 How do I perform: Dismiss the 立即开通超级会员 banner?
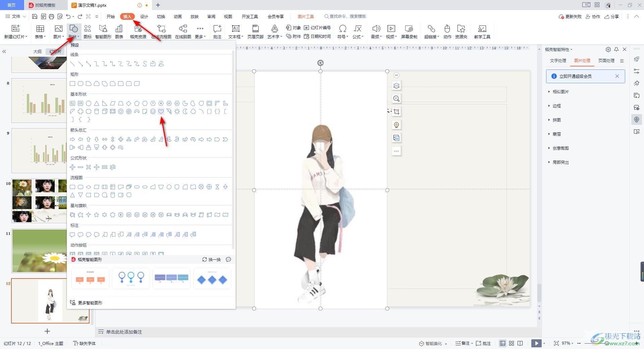617,76
